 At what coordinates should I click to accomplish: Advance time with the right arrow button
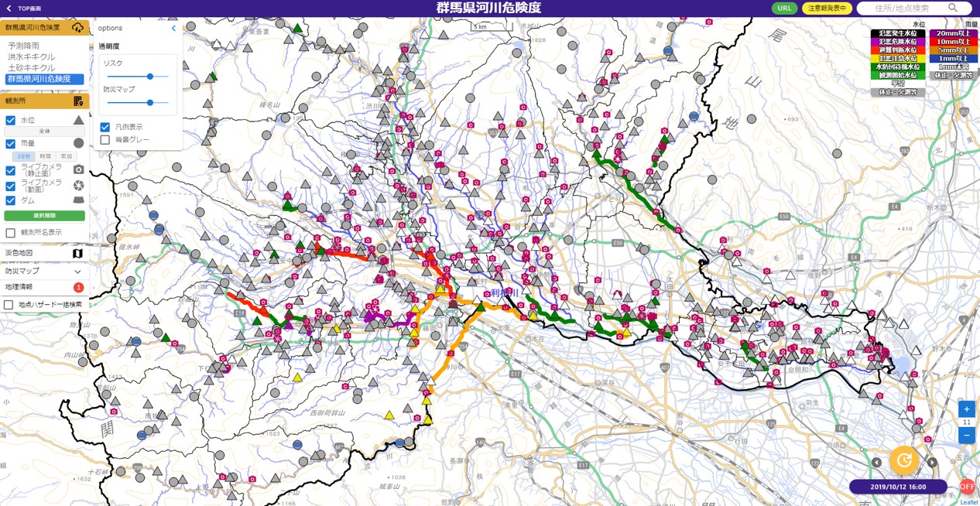click(932, 463)
